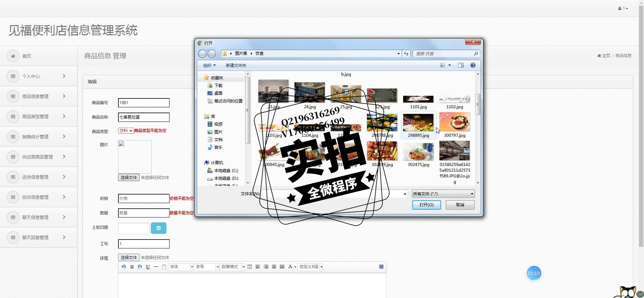
Task: Expand the 商品类型管理 sidebar menu
Action: (x=39, y=117)
